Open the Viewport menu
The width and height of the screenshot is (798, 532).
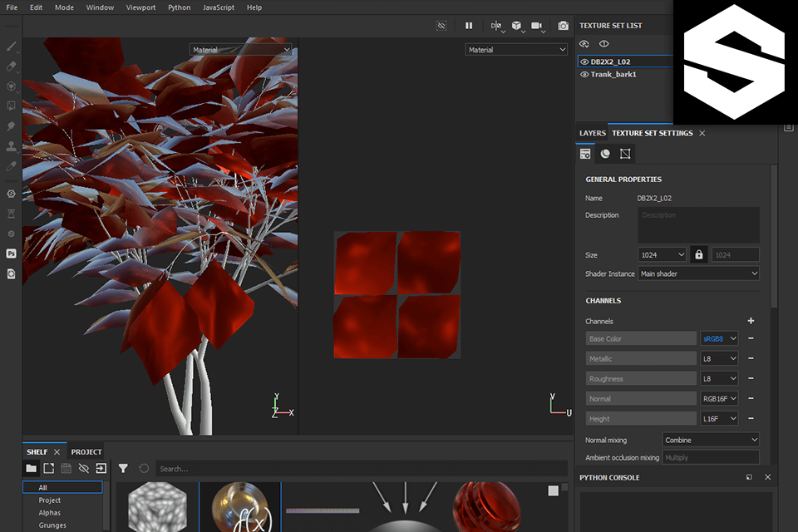(x=141, y=7)
